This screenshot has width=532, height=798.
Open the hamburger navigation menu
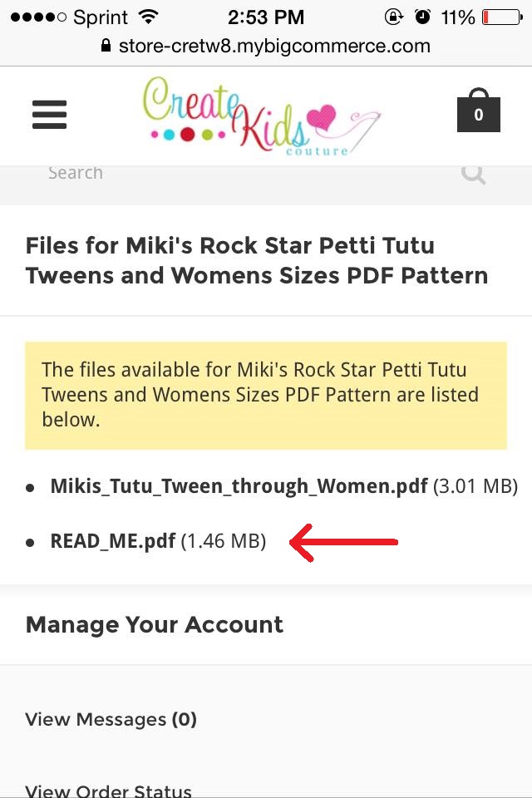tap(49, 116)
